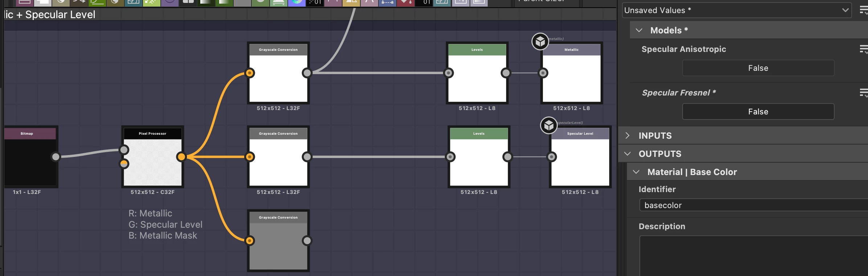Toggle Specular Anisotropic False button
Image resolution: width=868 pixels, height=276 pixels.
(x=758, y=68)
